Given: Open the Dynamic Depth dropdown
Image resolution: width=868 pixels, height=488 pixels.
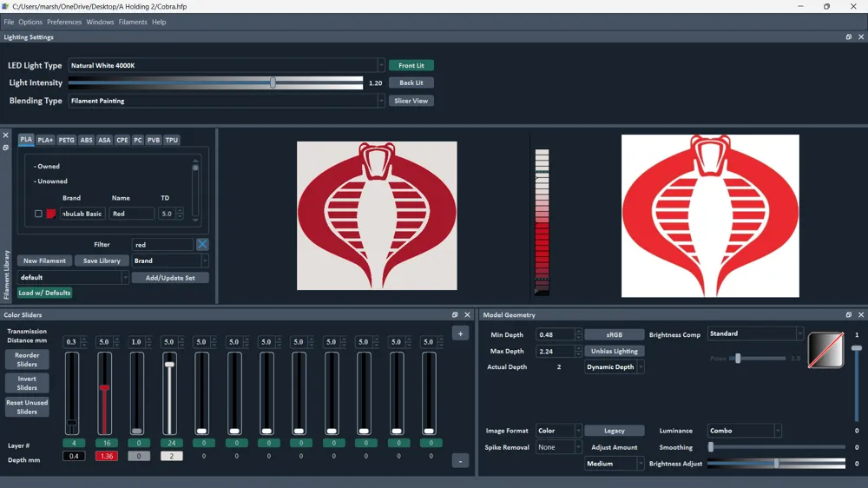Looking at the screenshot, I should click(615, 367).
